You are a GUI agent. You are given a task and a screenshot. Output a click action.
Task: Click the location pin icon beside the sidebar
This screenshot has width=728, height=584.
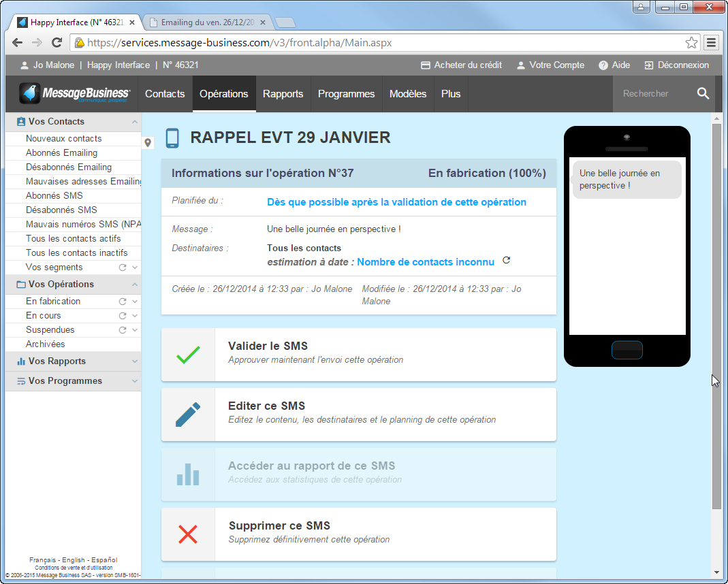[148, 143]
